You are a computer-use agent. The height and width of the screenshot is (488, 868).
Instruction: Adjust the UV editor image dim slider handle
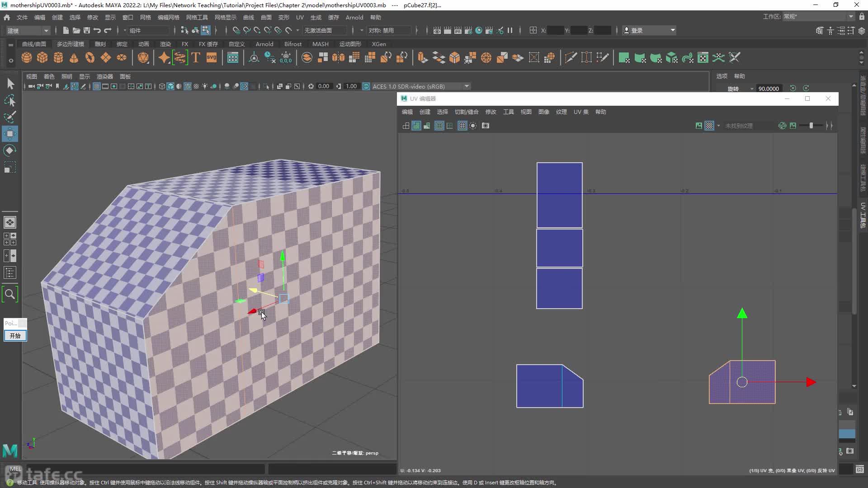(811, 126)
